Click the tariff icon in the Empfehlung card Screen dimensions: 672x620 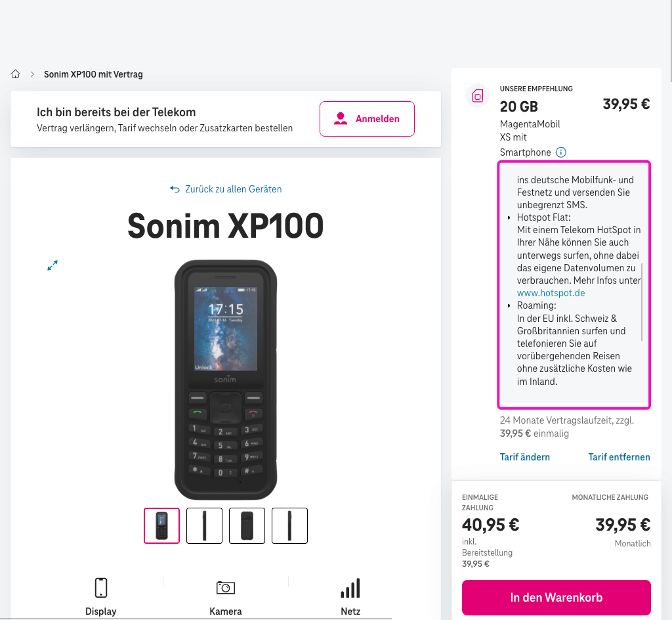coord(477,96)
